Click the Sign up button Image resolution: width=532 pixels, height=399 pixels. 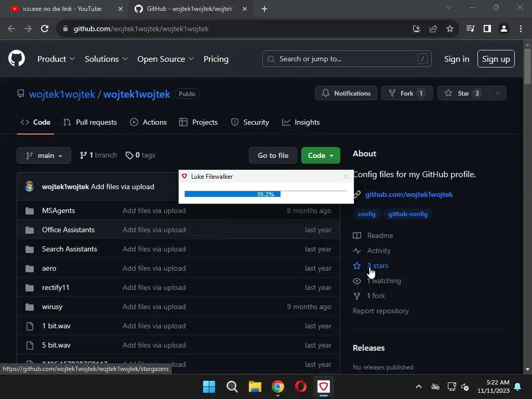[496, 59]
